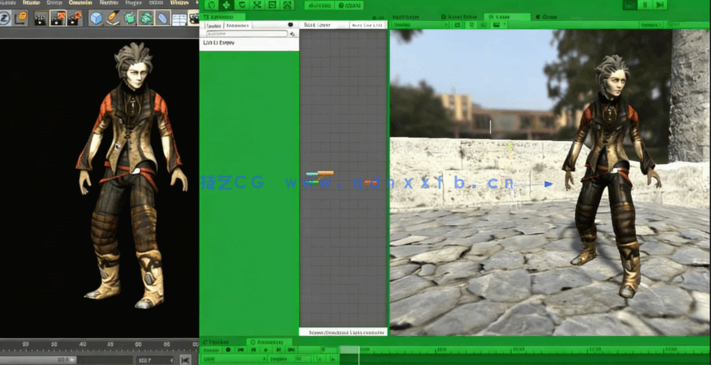This screenshot has height=365, width=711.
Task: Open the add parameter plus dropdown
Action: pyautogui.click(x=292, y=34)
